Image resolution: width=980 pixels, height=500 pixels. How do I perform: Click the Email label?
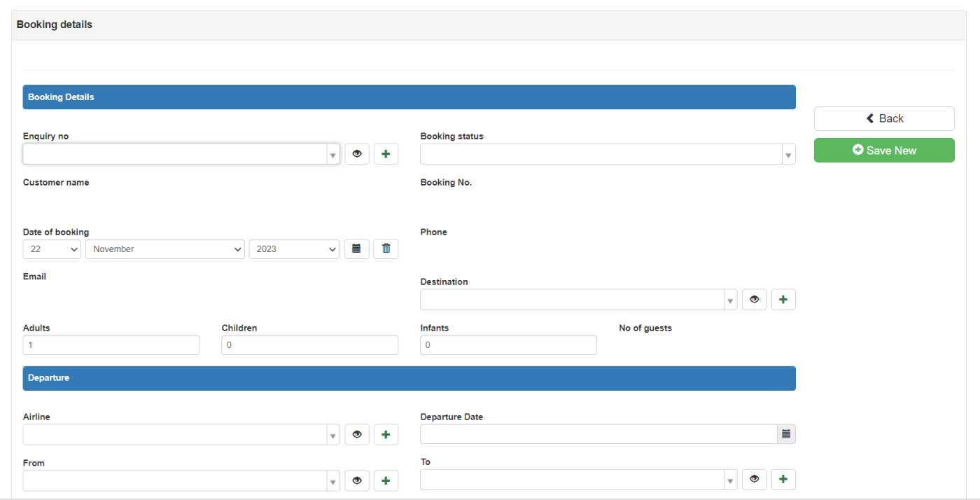[34, 277]
